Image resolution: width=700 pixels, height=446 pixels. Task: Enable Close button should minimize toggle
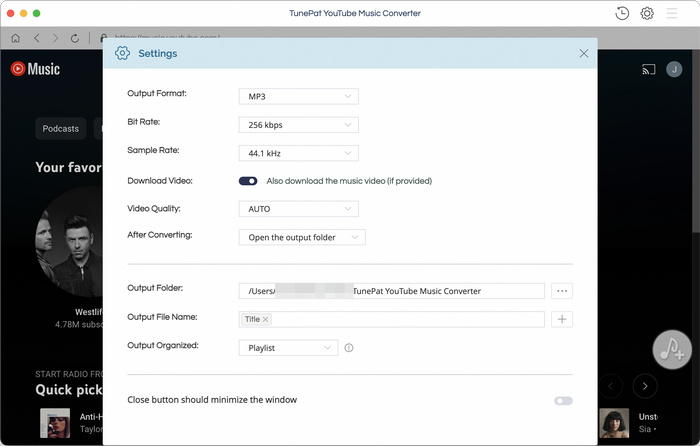[563, 401]
